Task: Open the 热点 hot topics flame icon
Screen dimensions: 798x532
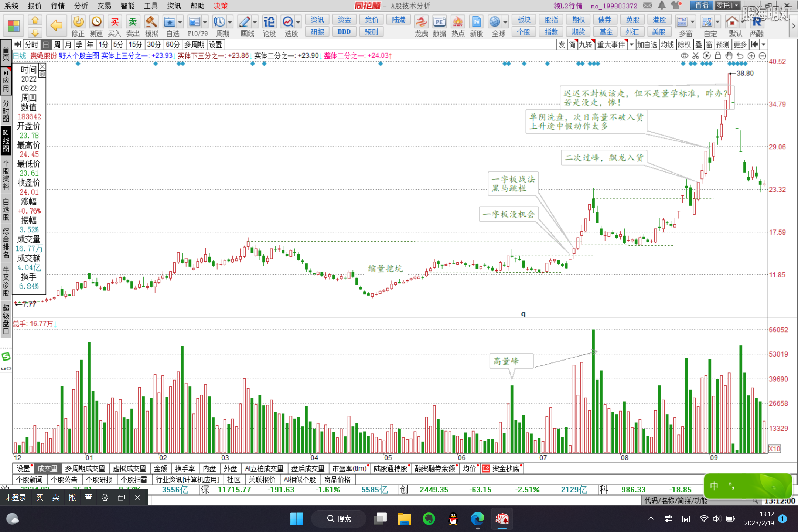Action: click(458, 22)
